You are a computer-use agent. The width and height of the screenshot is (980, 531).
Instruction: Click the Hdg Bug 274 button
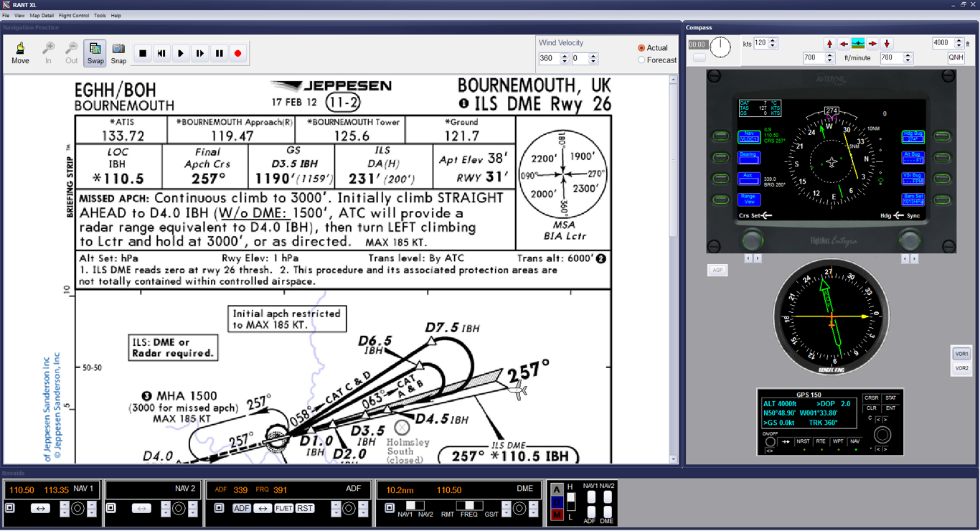tap(913, 136)
